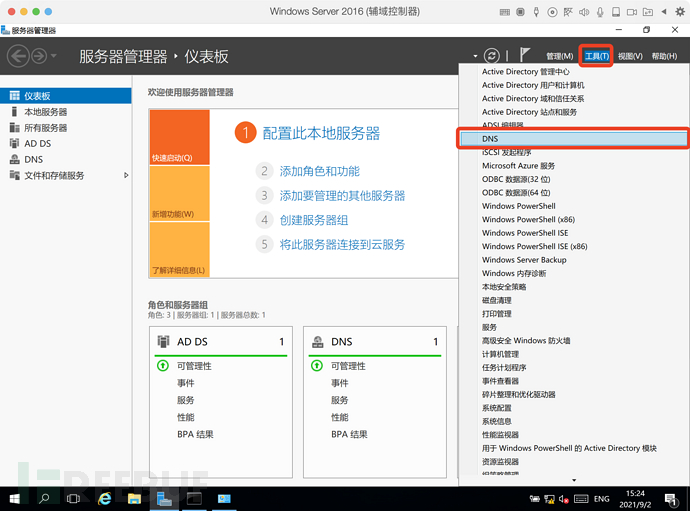690x511 pixels.
Task: Open dropdown arrow left of refresh icon
Action: coord(475,56)
